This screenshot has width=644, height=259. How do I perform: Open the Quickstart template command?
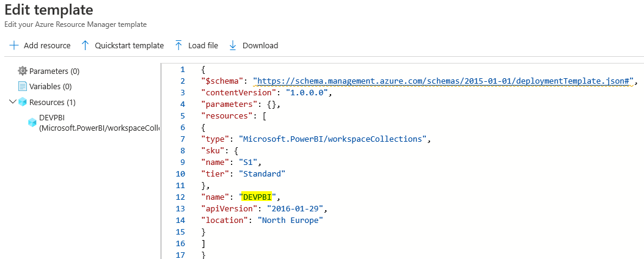coord(122,46)
